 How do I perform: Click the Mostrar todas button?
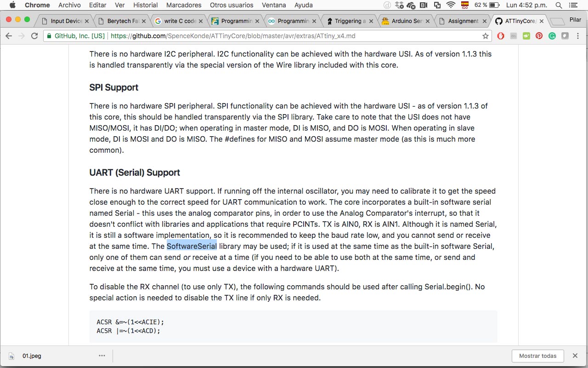click(537, 356)
